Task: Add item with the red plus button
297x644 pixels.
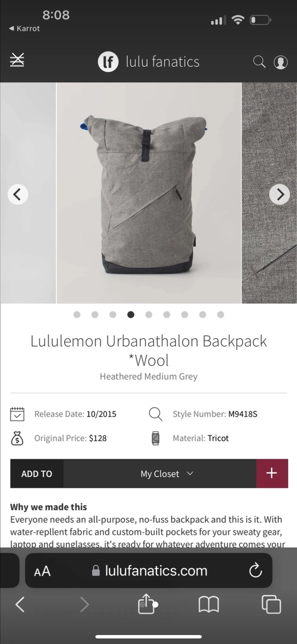Action: (272, 474)
